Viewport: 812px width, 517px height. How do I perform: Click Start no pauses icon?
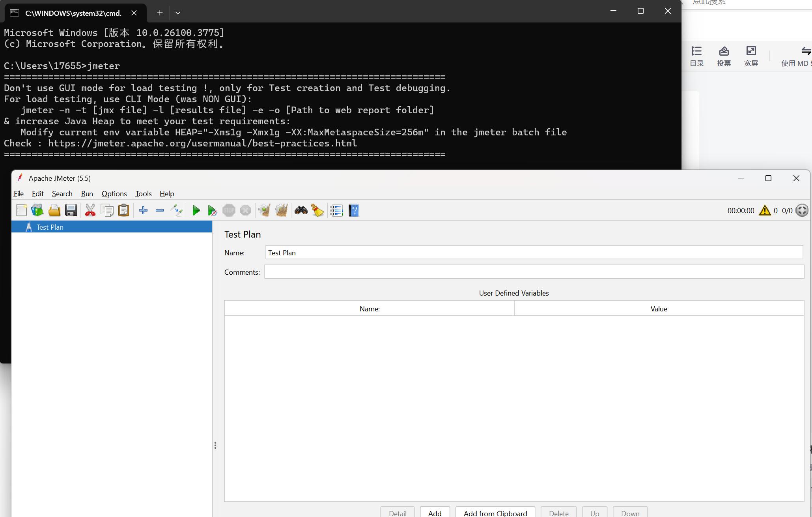click(212, 210)
